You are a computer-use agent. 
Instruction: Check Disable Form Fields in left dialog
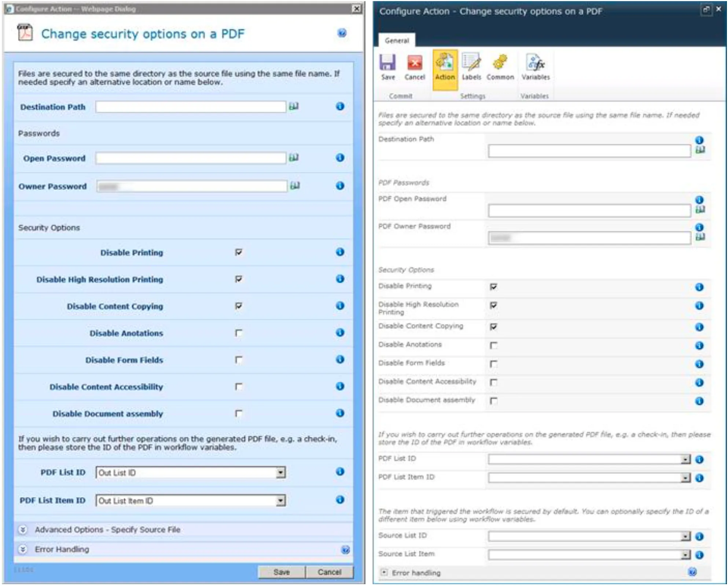point(239,360)
